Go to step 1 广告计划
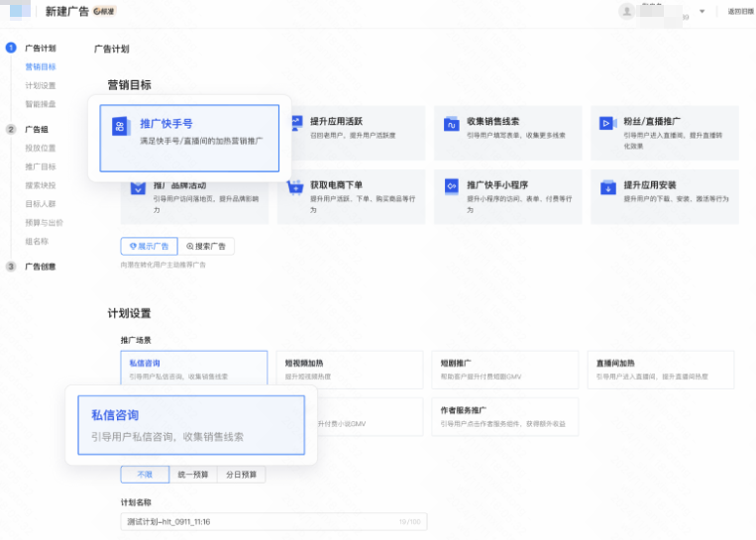The image size is (756, 540). tap(41, 49)
